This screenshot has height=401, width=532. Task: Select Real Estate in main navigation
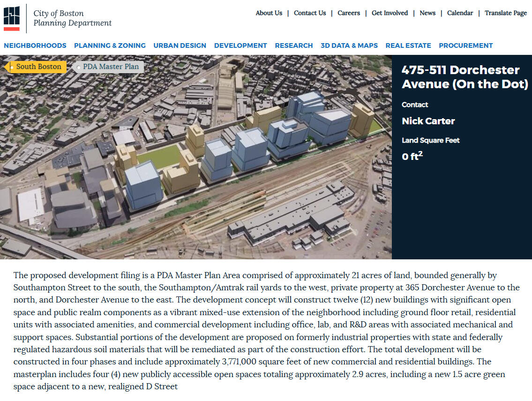tap(408, 45)
